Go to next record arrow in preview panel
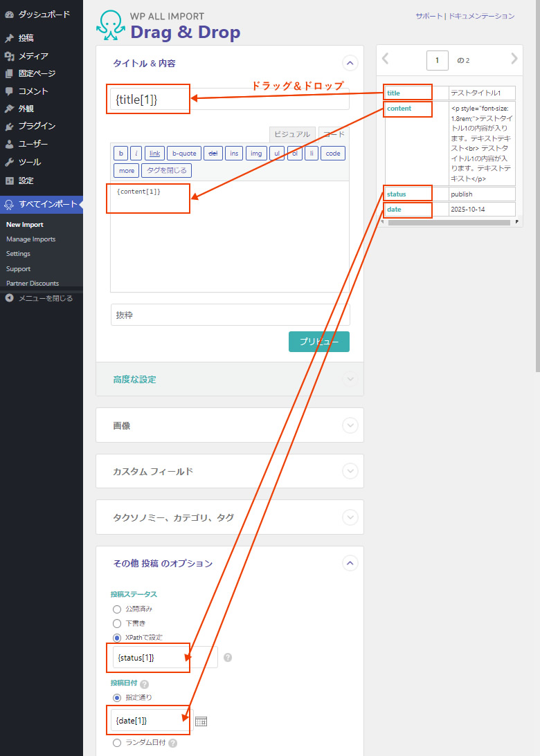Image resolution: width=540 pixels, height=756 pixels. [x=514, y=59]
